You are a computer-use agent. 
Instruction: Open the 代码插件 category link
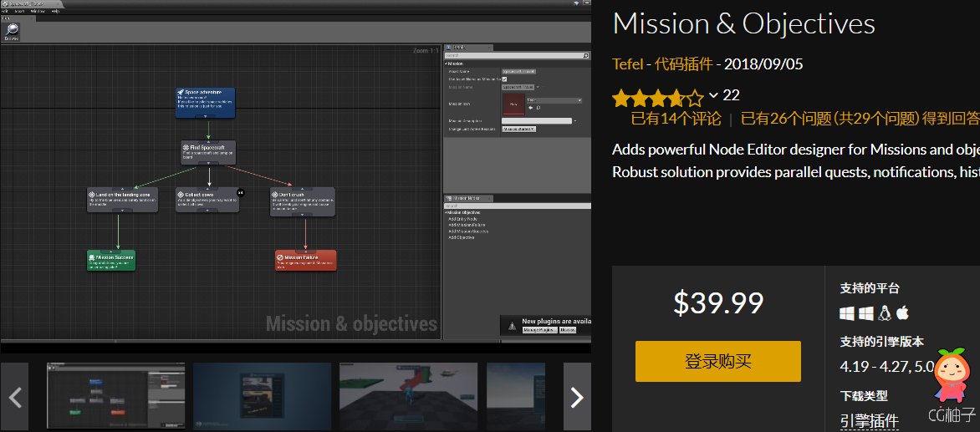pyautogui.click(x=684, y=64)
